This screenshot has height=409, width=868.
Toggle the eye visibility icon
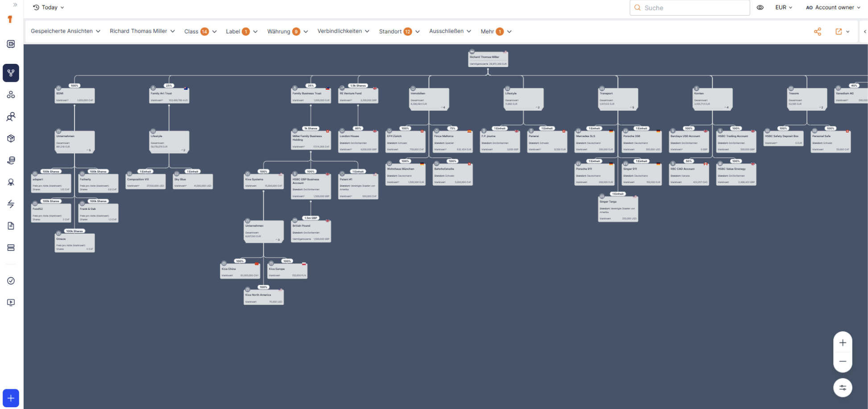(x=760, y=8)
